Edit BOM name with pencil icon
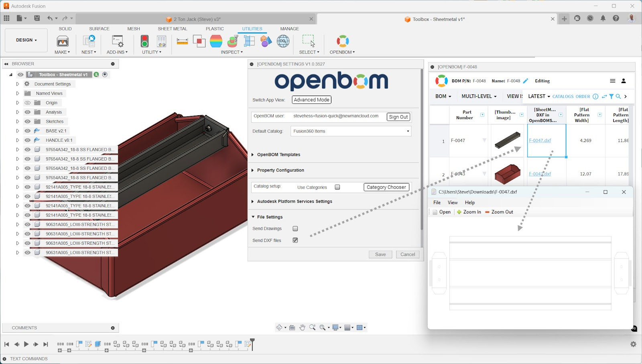Image resolution: width=642 pixels, height=364 pixels. pyautogui.click(x=526, y=81)
